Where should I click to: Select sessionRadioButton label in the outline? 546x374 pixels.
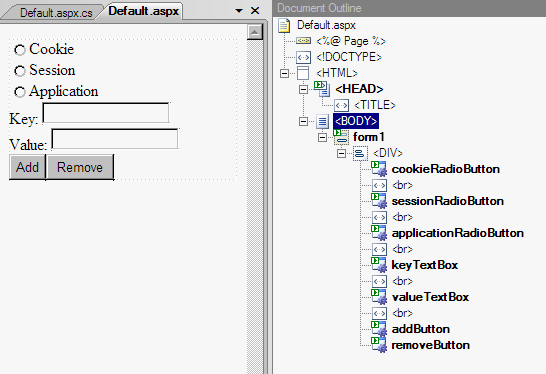point(448,201)
